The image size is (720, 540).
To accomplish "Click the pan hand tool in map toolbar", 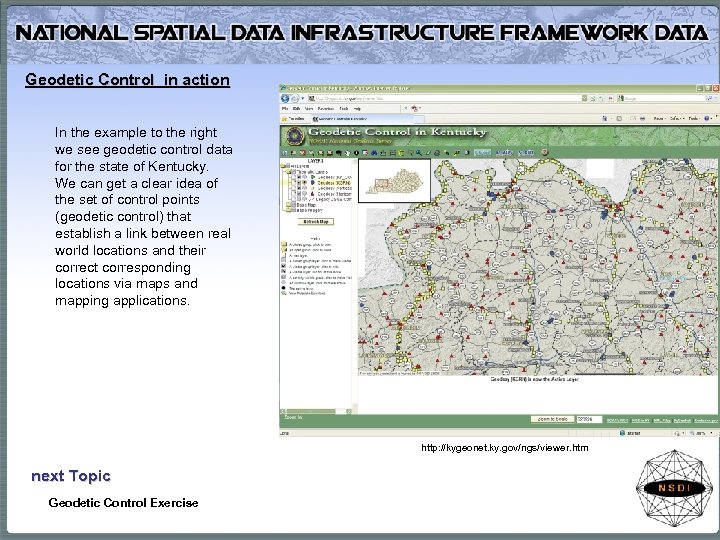I will point(348,152).
